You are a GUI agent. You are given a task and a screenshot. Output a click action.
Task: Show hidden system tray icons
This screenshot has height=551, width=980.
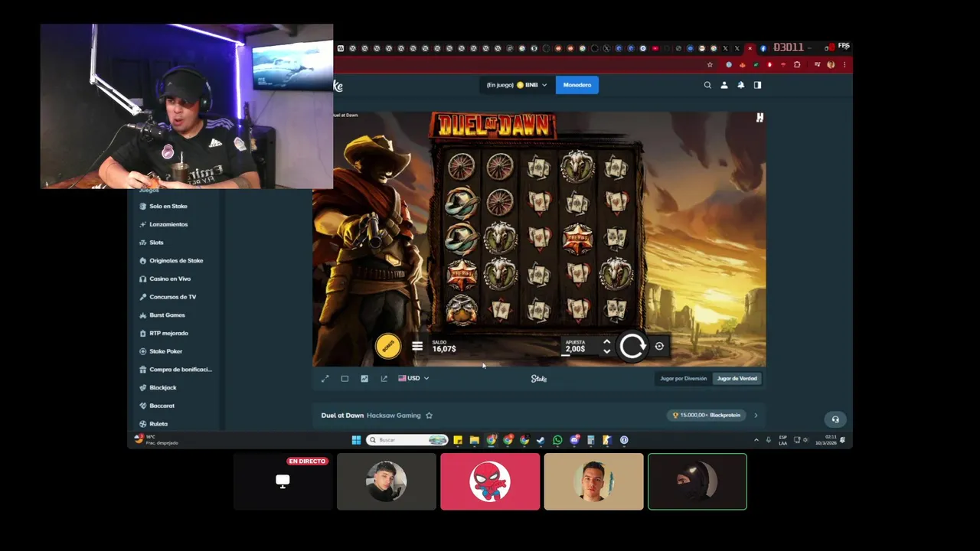[x=756, y=440]
